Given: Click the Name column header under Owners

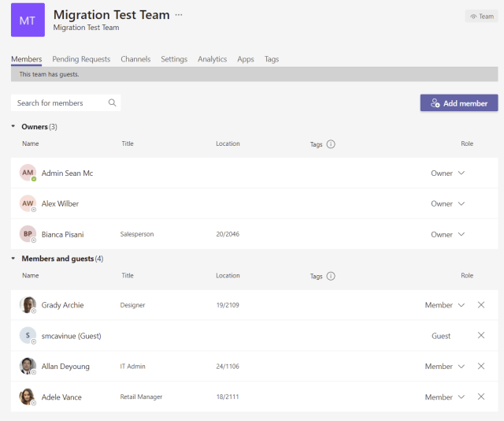Looking at the screenshot, I should 31,143.
